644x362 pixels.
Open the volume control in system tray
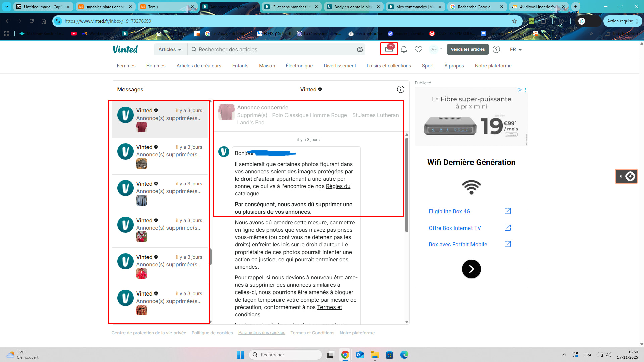pos(609,355)
